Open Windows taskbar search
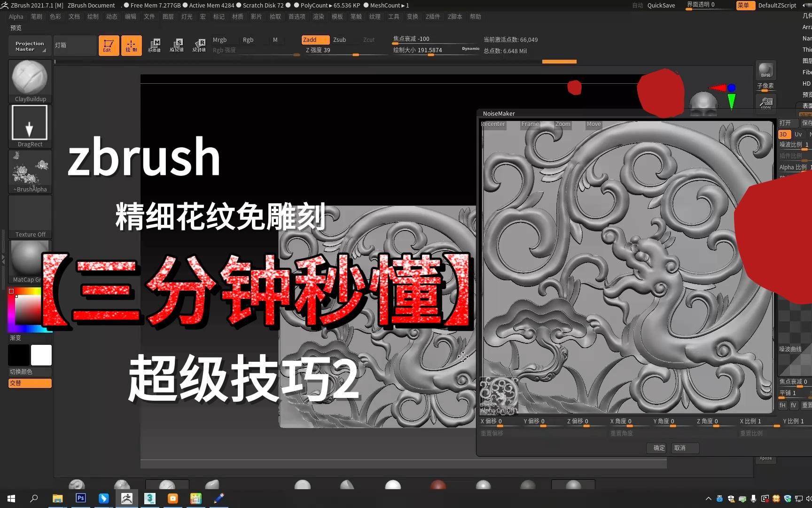Image resolution: width=812 pixels, height=508 pixels. [34, 499]
